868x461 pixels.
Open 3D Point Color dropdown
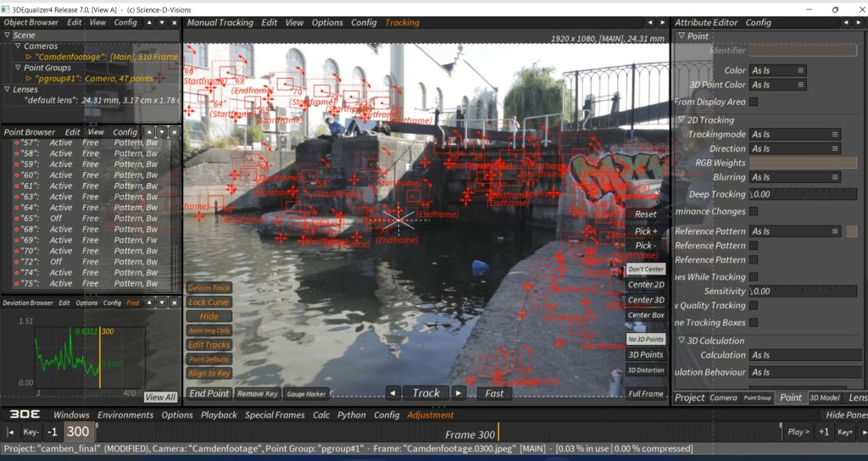click(x=778, y=85)
